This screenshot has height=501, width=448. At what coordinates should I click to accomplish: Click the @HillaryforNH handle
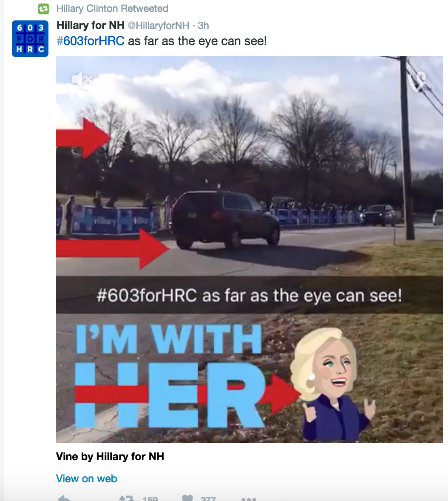(159, 26)
